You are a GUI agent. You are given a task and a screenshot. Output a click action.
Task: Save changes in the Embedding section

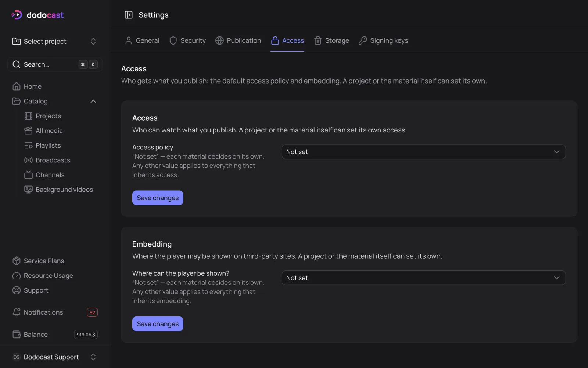tap(158, 324)
